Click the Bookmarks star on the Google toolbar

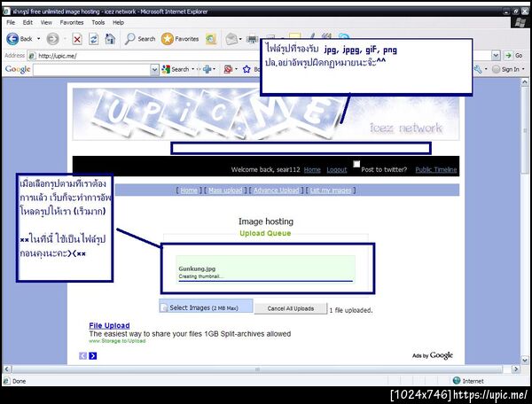pos(246,69)
